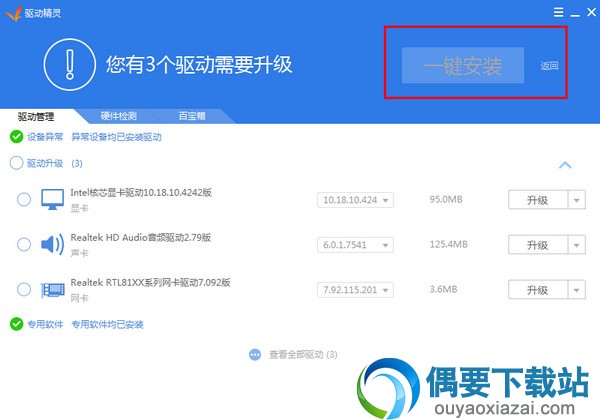Click the 95.0MB size value
Viewport: 600px width, 420px height.
point(446,199)
